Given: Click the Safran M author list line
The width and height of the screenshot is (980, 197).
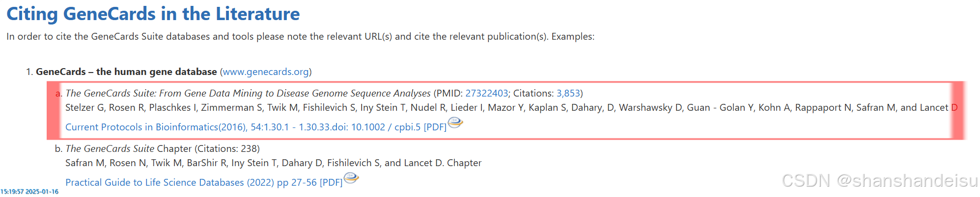Looking at the screenshot, I should [x=273, y=163].
